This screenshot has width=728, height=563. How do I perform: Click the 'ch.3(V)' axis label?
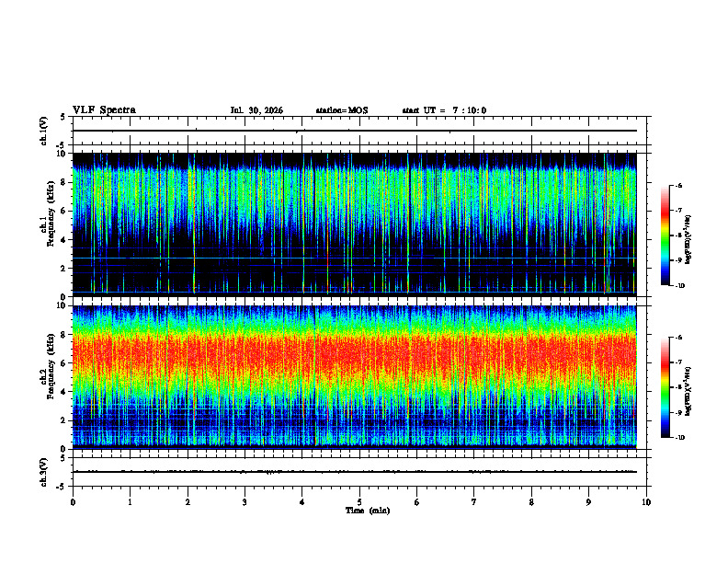coord(44,473)
